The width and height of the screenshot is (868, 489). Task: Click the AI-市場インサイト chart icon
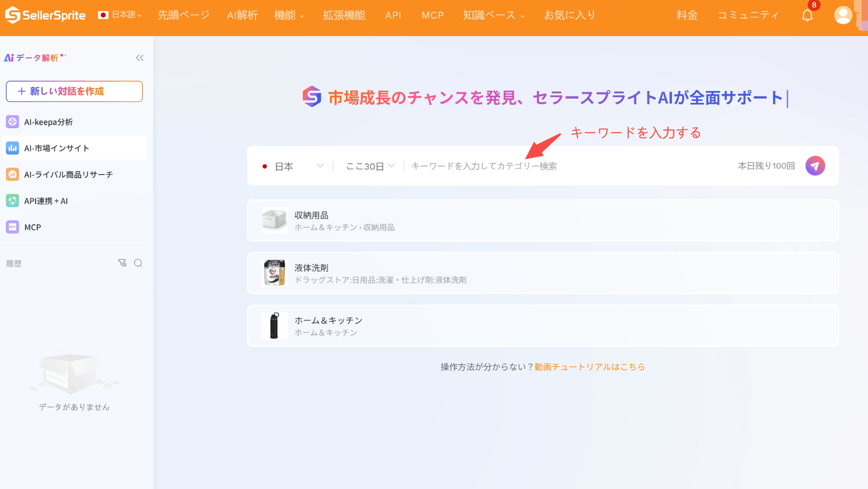tap(12, 148)
